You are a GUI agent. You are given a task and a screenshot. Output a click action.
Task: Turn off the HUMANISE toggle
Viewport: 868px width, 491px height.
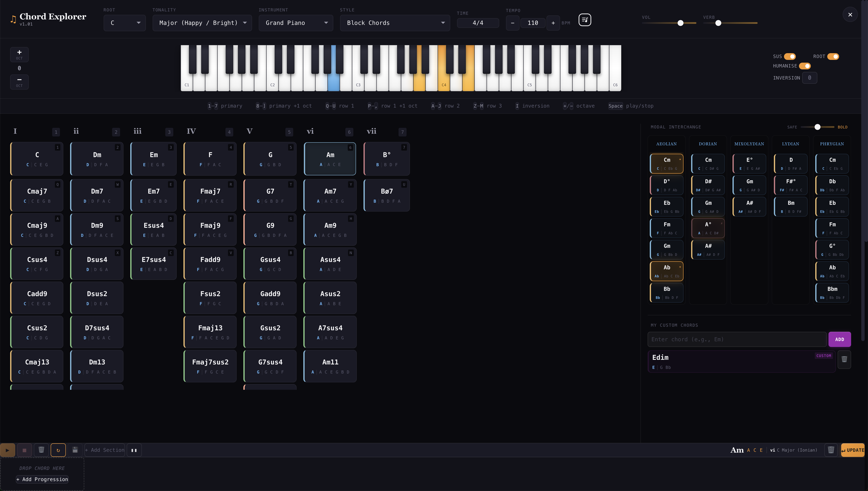804,66
